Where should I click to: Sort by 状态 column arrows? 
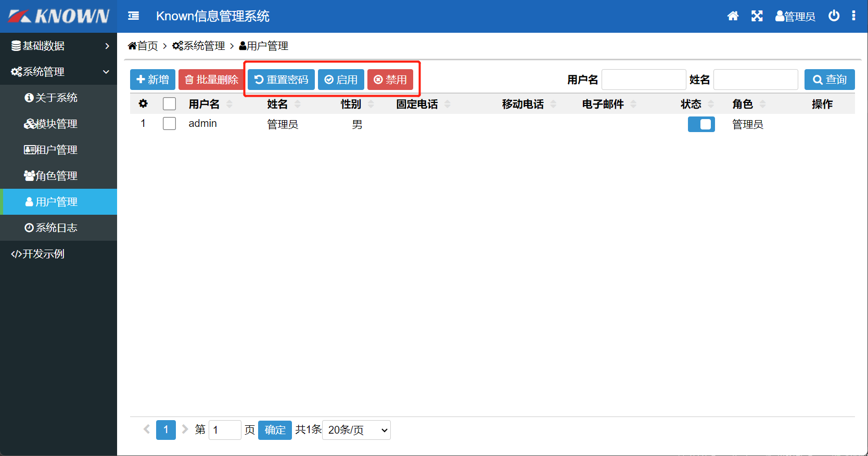tap(711, 104)
